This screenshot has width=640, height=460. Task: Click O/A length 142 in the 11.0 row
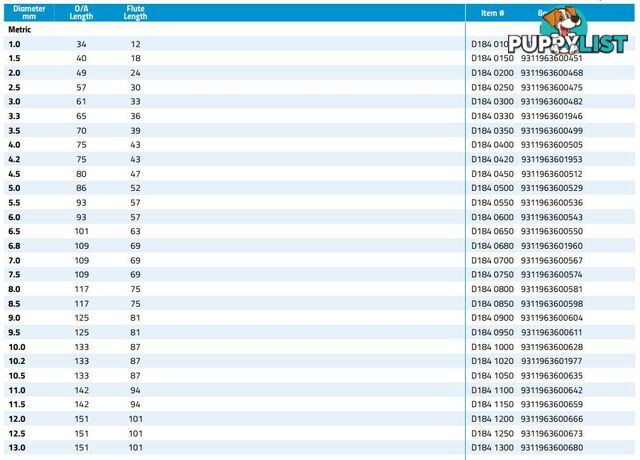click(x=82, y=391)
